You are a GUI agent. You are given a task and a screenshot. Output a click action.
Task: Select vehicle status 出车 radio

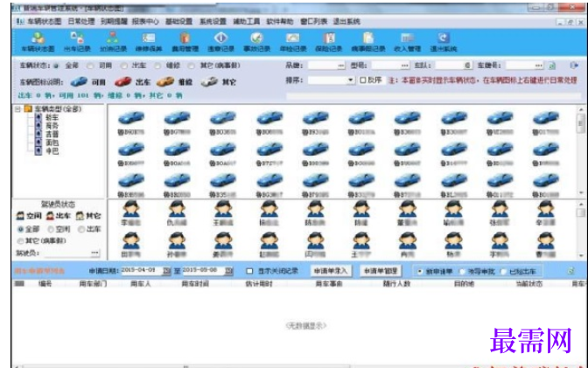123,66
